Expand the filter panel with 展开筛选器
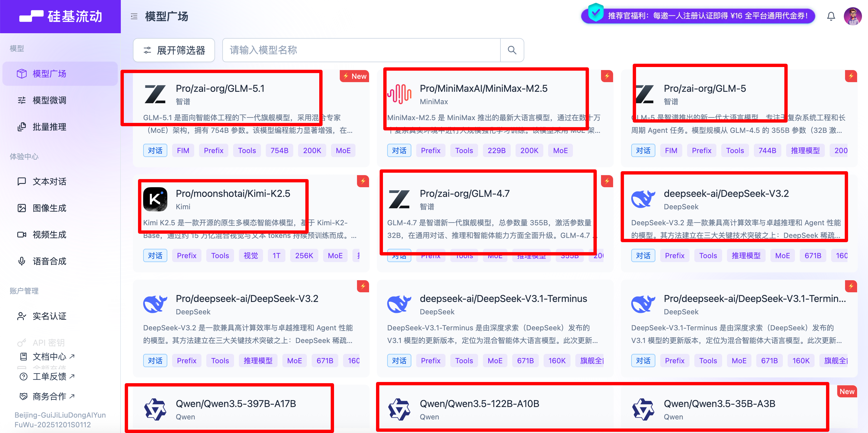 coord(174,50)
